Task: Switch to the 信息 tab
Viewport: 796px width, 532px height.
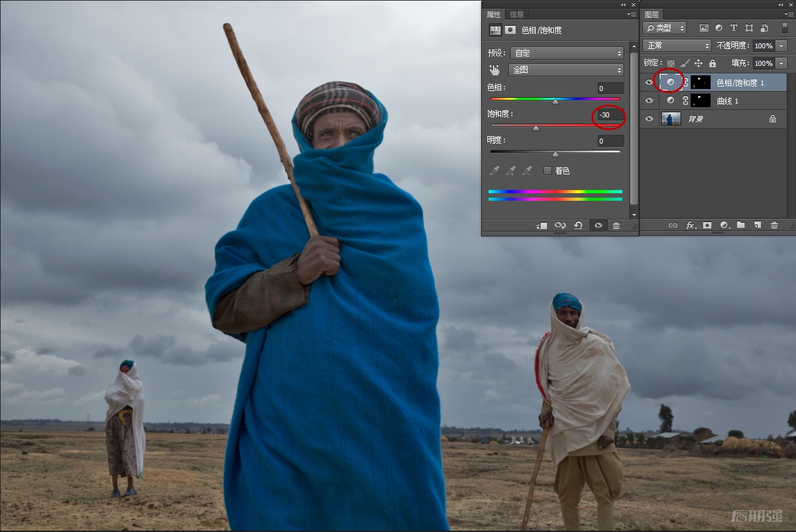Action: click(517, 14)
